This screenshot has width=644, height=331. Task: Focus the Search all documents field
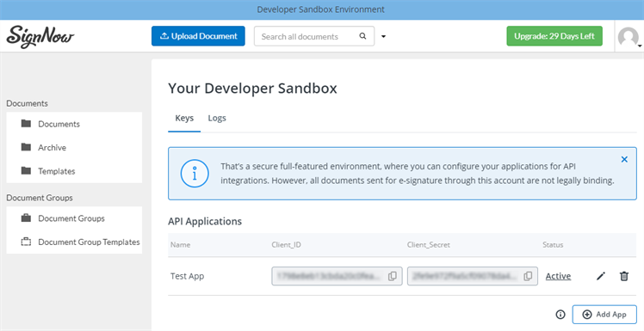click(314, 36)
